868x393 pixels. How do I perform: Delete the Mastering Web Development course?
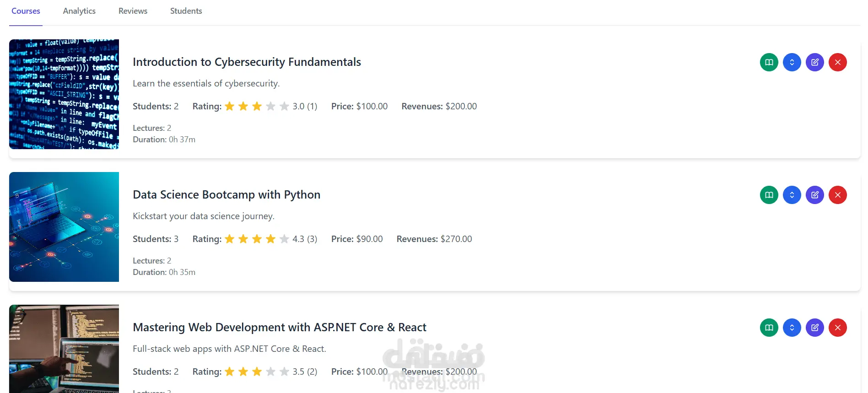point(837,328)
